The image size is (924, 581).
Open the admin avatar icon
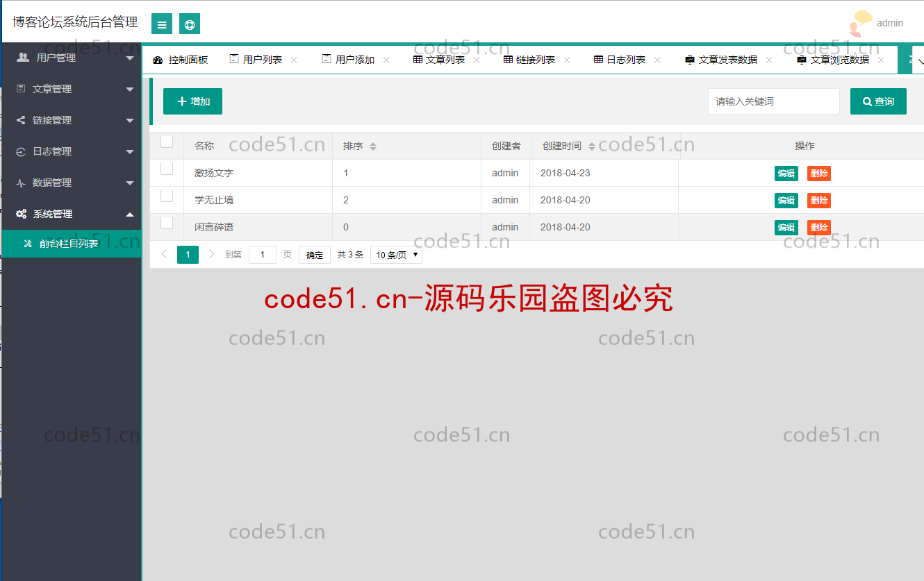[861, 23]
